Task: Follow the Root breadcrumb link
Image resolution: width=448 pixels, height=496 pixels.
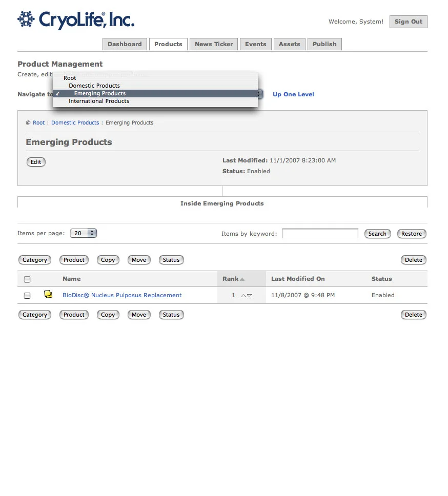Action: (38, 123)
